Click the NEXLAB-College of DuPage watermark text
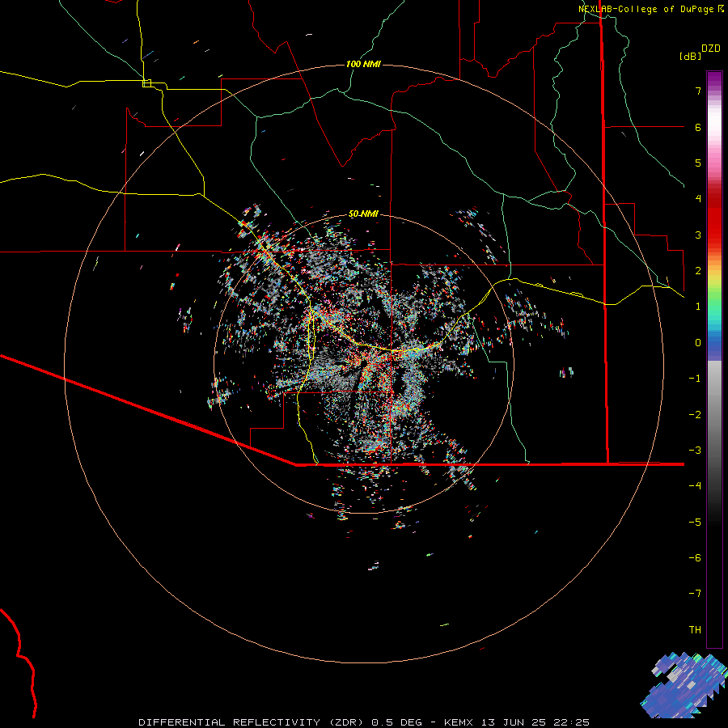728x728 pixels. (x=645, y=9)
